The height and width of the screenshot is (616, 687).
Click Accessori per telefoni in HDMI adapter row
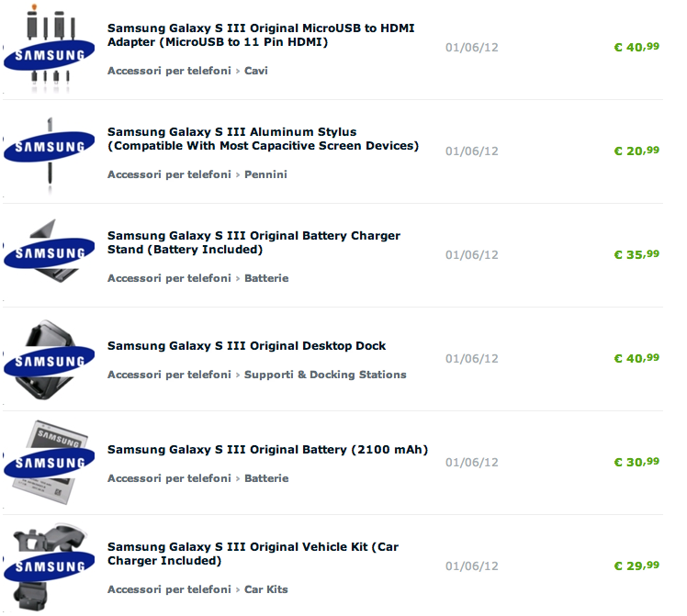(x=169, y=71)
